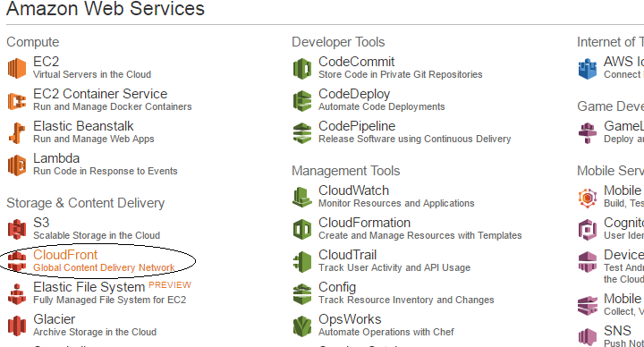Click the CloudFormation icon

[x=302, y=229]
